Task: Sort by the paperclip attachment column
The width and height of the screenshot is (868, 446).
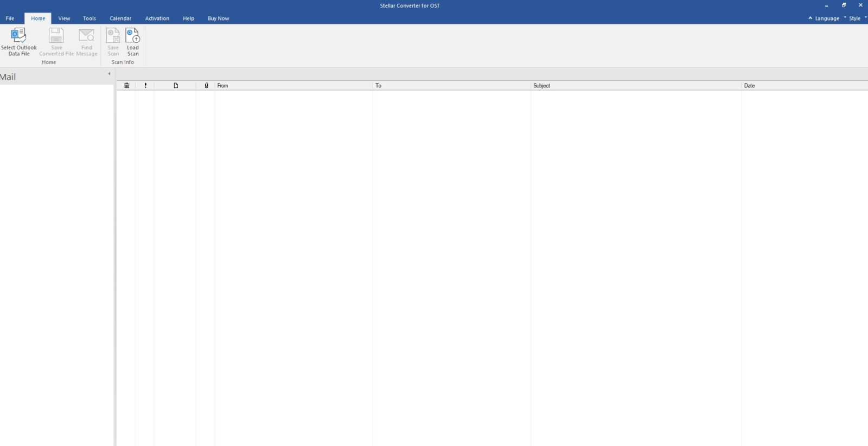Action: (206, 86)
